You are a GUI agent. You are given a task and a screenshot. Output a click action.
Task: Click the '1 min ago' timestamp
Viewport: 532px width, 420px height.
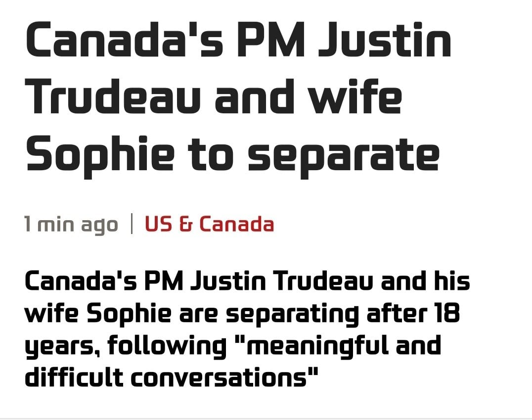click(71, 225)
